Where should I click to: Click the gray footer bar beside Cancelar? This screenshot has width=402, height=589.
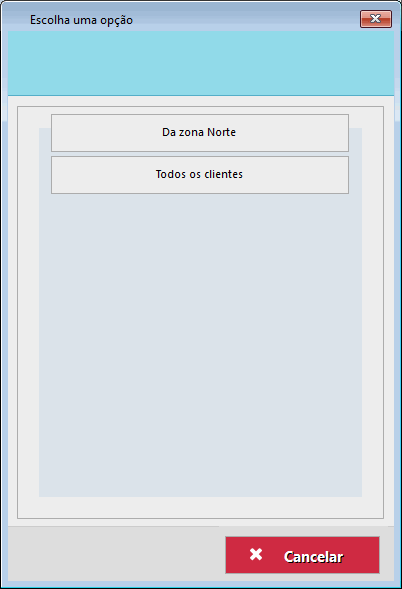click(115, 554)
